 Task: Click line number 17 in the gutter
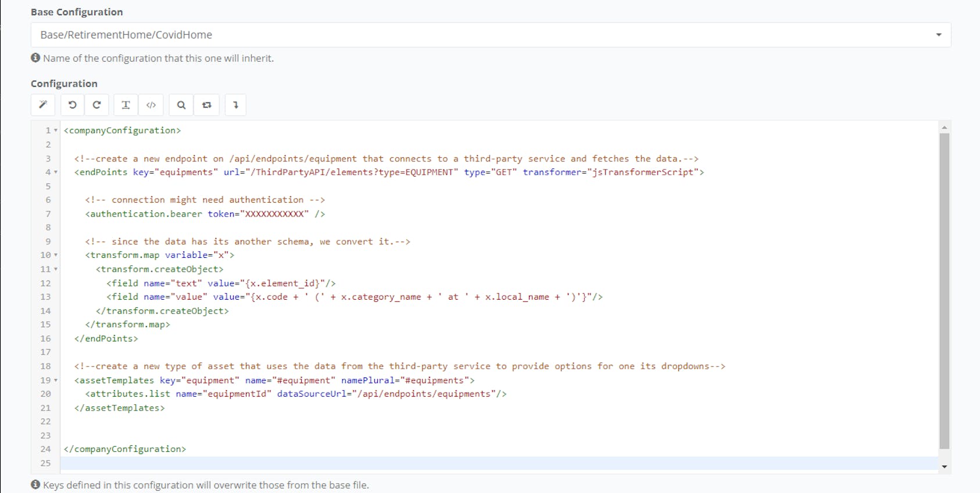pos(45,352)
